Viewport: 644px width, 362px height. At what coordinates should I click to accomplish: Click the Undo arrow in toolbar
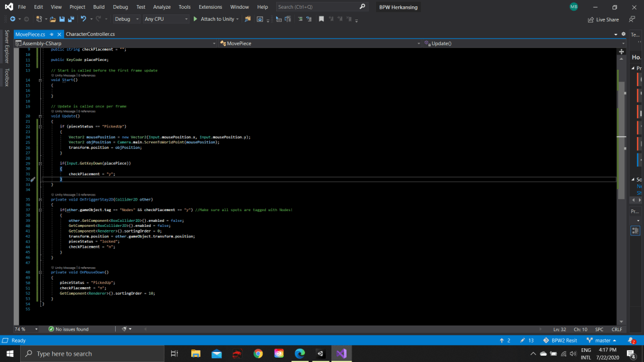(83, 19)
